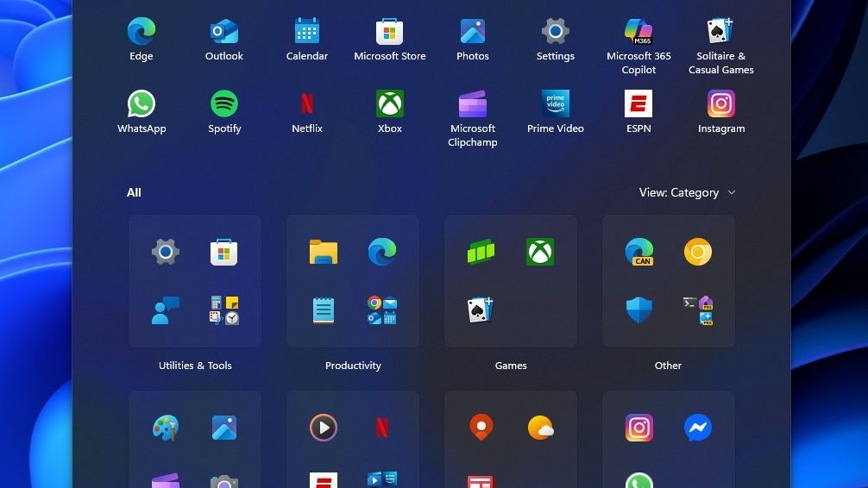Expand more apps cluster in Utilities & Tools
This screenshot has height=488, width=868.
[x=223, y=310]
